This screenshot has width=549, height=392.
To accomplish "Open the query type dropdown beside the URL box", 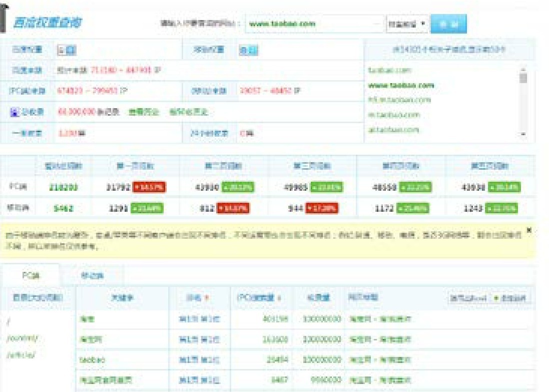I will click(x=406, y=24).
